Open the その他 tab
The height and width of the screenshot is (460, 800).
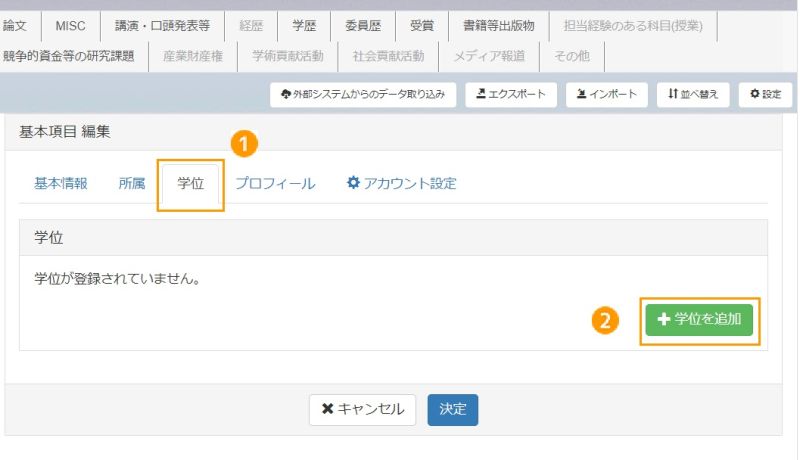572,56
